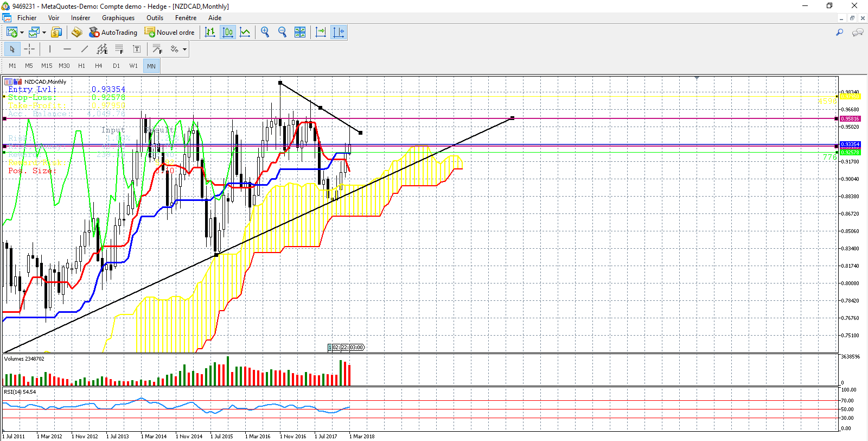Open the Insérer menu
Viewport: 868px width, 441px height.
pyautogui.click(x=80, y=18)
